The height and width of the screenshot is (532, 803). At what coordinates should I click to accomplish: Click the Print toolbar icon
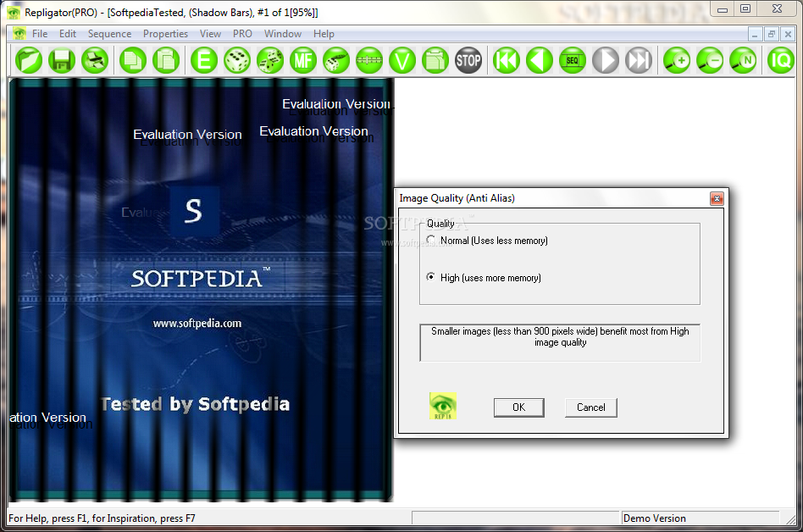click(x=95, y=60)
